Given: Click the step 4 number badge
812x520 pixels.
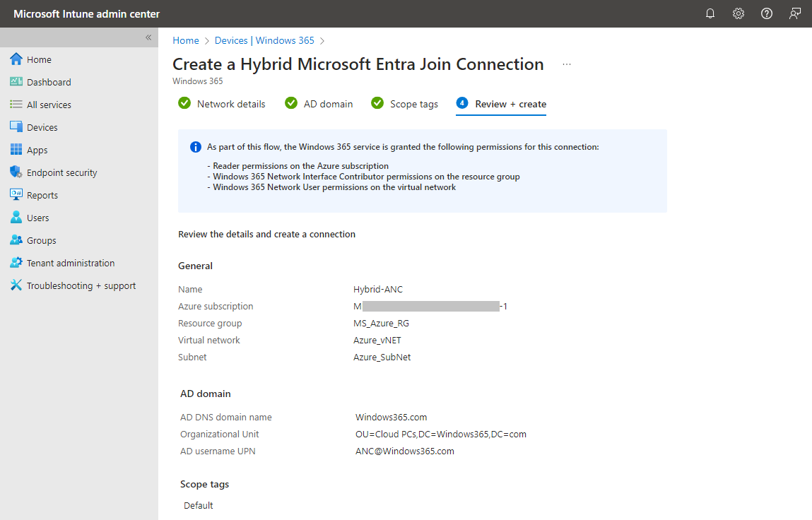Looking at the screenshot, I should (462, 103).
